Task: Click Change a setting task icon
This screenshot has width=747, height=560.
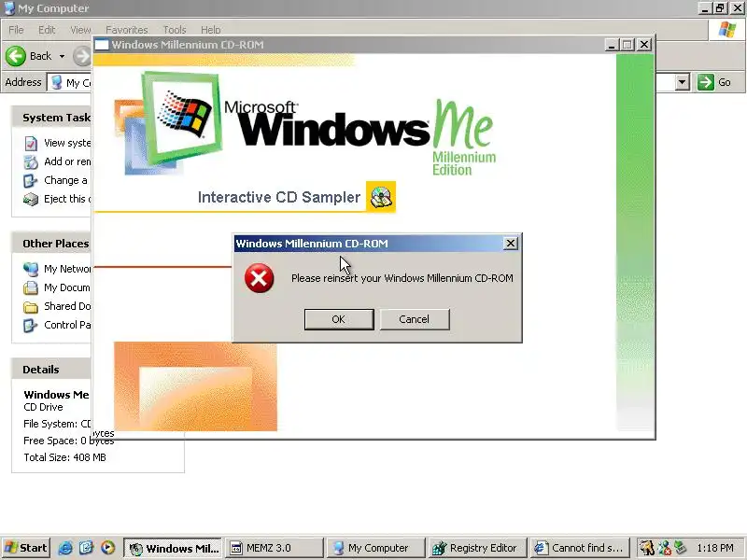Action: click(31, 180)
